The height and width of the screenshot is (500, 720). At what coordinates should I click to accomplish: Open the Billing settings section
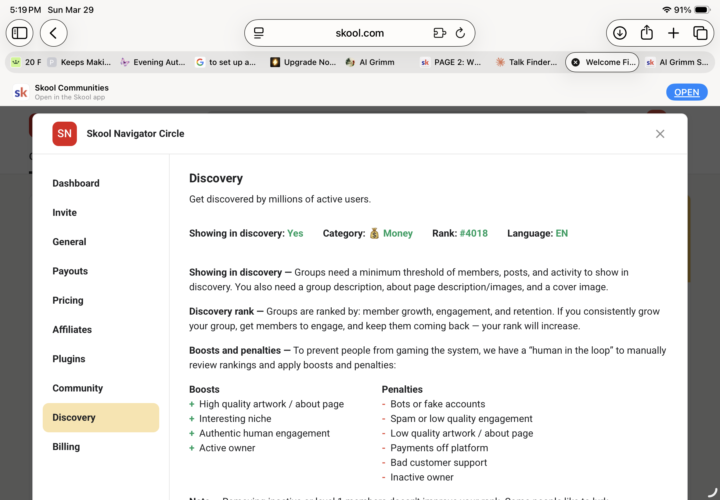click(66, 447)
